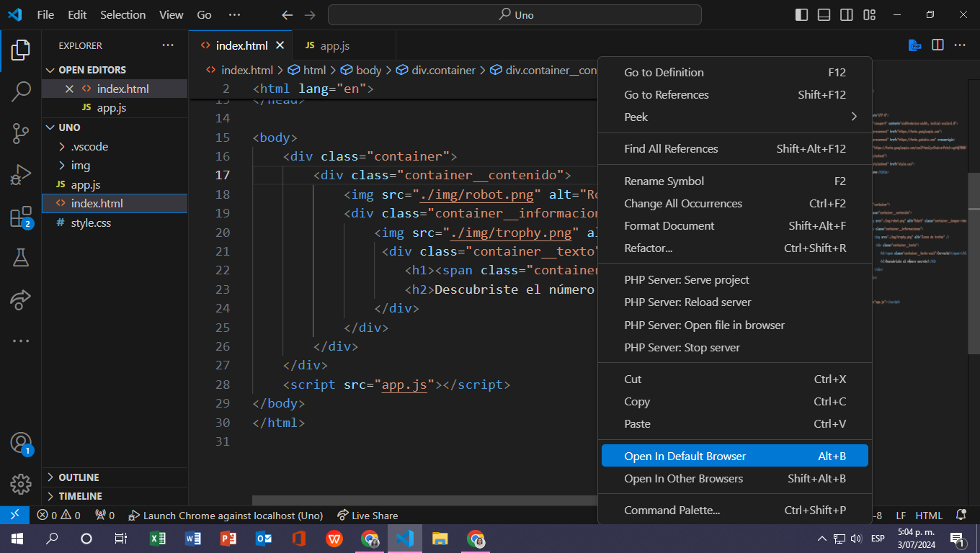Open the Search view in activity bar

[x=21, y=91]
